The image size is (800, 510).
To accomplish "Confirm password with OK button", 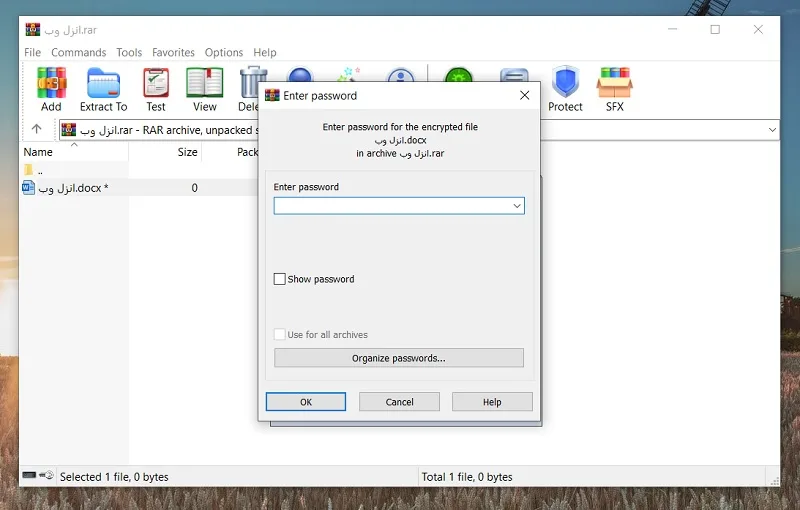I will (306, 402).
